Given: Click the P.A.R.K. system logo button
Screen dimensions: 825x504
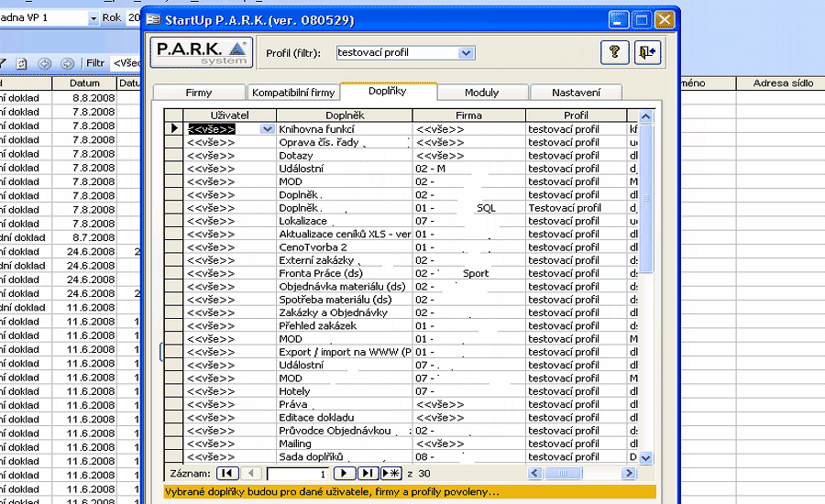Looking at the screenshot, I should click(x=202, y=52).
